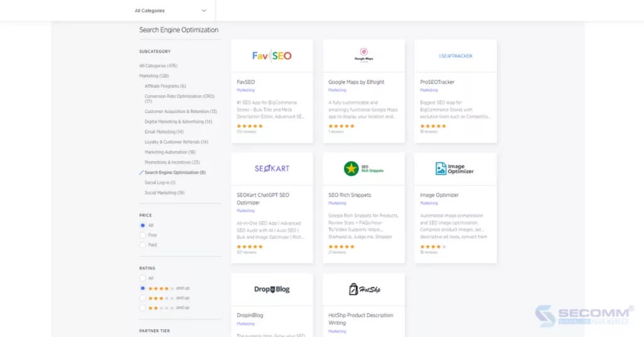Select the All price radio button
Image resolution: width=644 pixels, height=337 pixels.
tap(143, 225)
